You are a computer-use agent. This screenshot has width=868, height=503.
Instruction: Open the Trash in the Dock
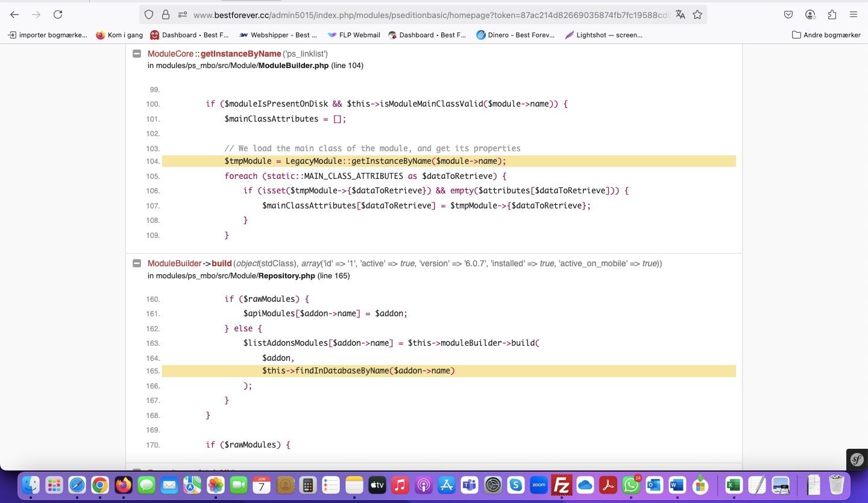click(837, 485)
